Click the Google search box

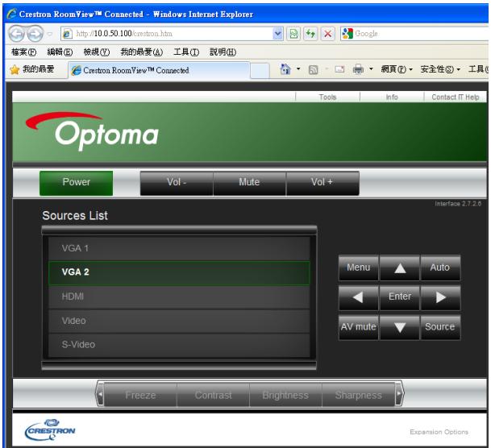421,34
